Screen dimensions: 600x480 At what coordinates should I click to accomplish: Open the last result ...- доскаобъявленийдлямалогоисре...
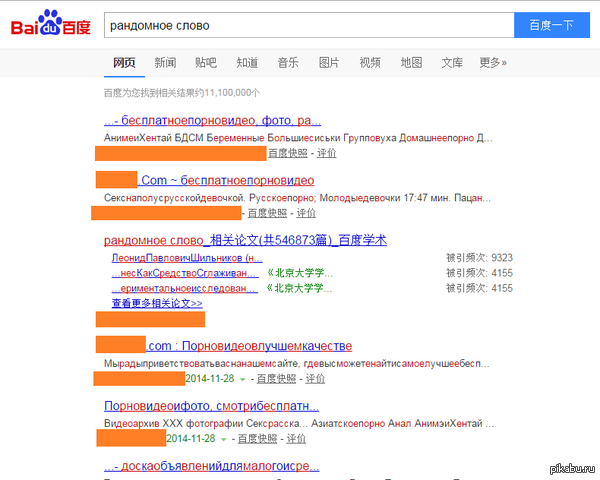(x=212, y=466)
